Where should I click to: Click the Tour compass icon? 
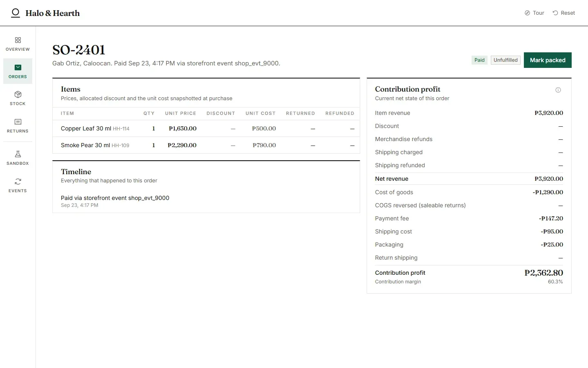pyautogui.click(x=527, y=13)
